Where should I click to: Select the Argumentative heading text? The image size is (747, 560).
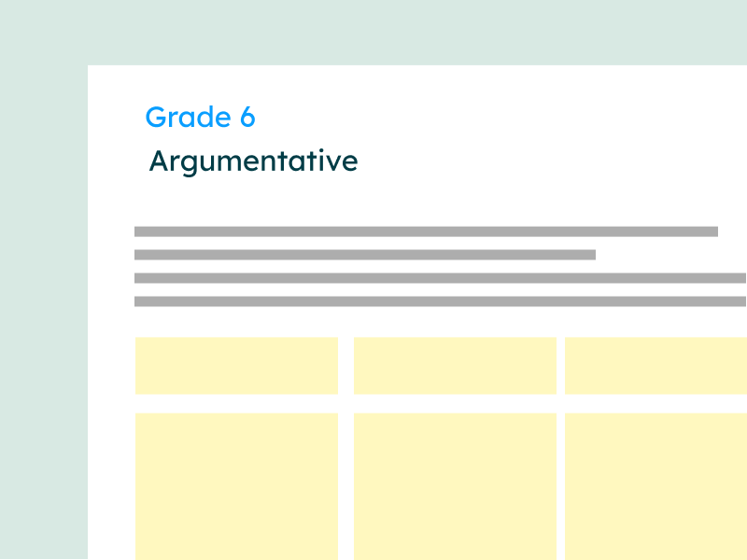253,161
